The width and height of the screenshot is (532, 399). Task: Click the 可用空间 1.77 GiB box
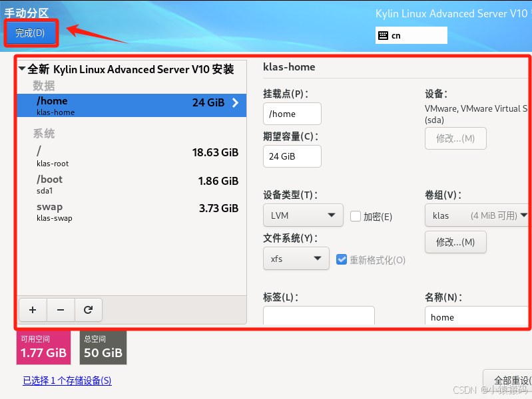[43, 348]
